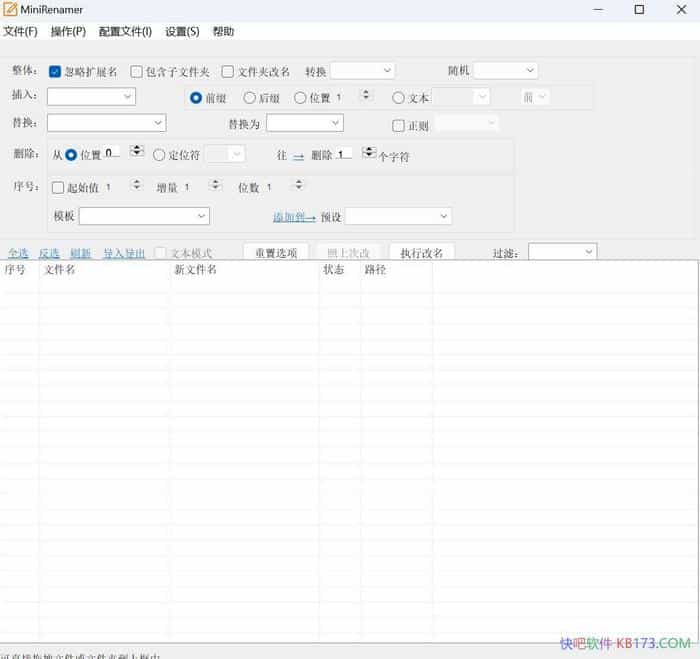This screenshot has width=700, height=659.
Task: Click the 执行改名 button
Action: click(x=421, y=253)
